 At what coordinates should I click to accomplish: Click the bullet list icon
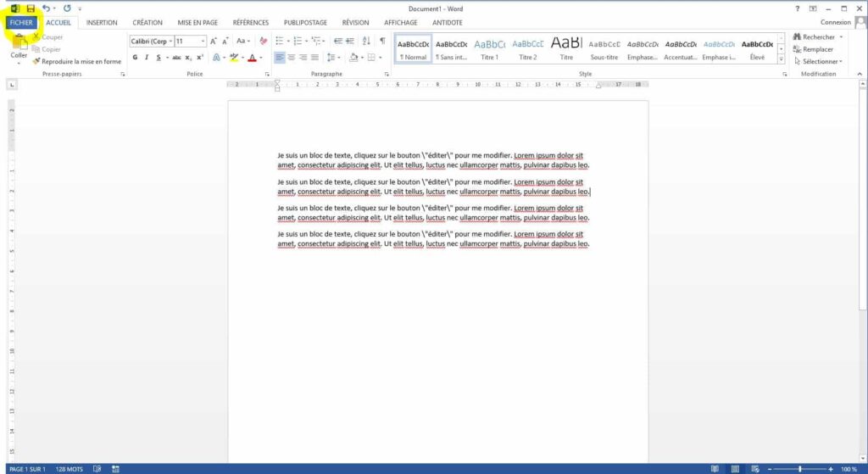coord(280,41)
